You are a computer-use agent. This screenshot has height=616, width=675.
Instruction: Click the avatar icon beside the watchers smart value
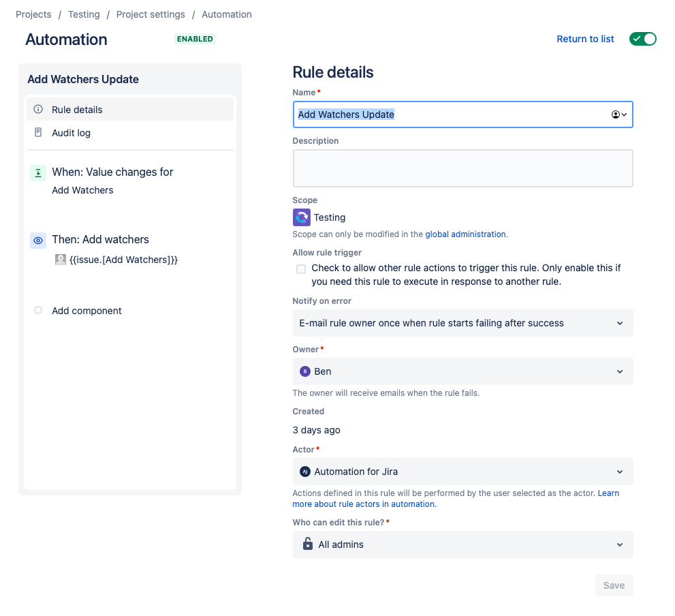tap(60, 260)
